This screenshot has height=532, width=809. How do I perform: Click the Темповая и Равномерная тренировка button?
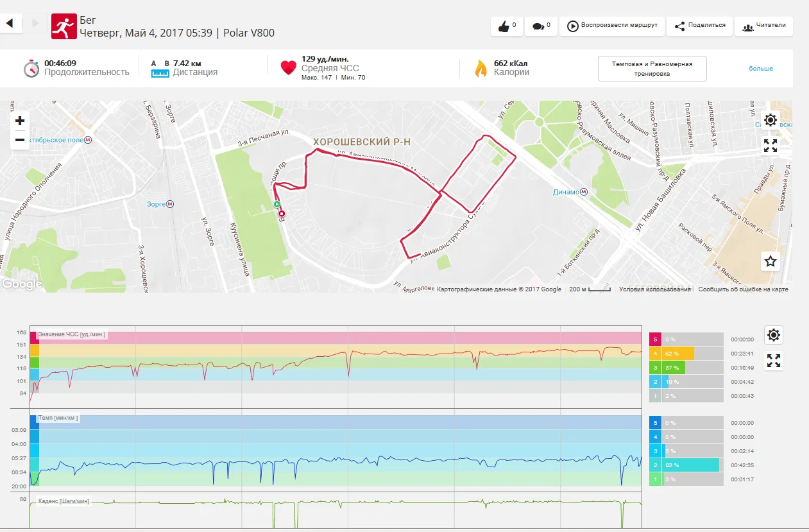coord(652,69)
